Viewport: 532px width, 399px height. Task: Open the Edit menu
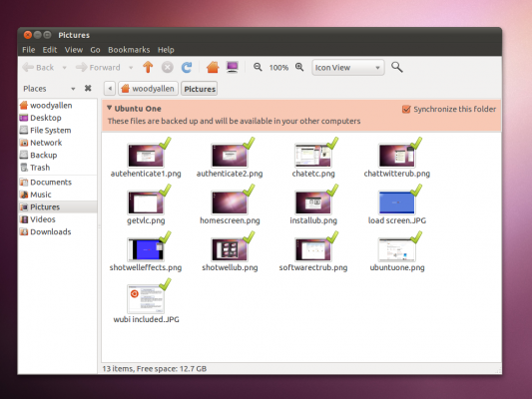[x=50, y=50]
